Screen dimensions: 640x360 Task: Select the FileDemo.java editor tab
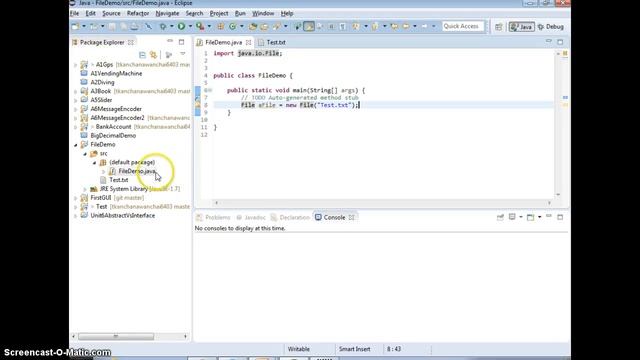[x=223, y=42]
